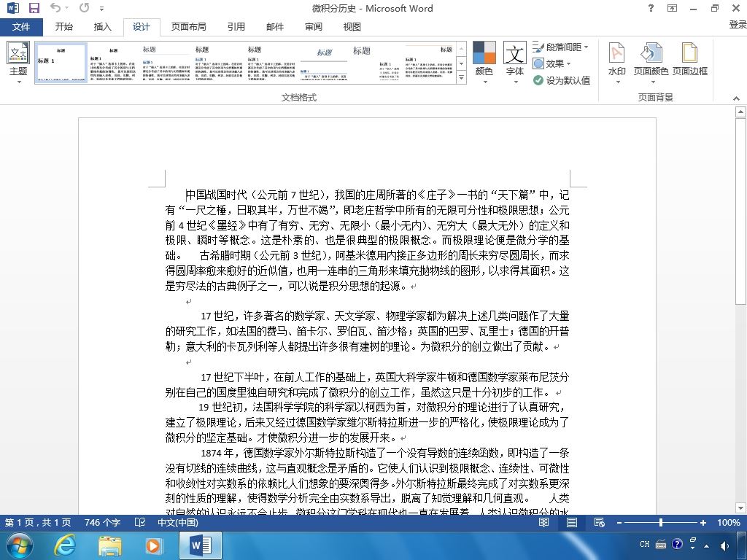Click the proofing check icon in status bar
The width and height of the screenshot is (747, 560).
pos(139,522)
